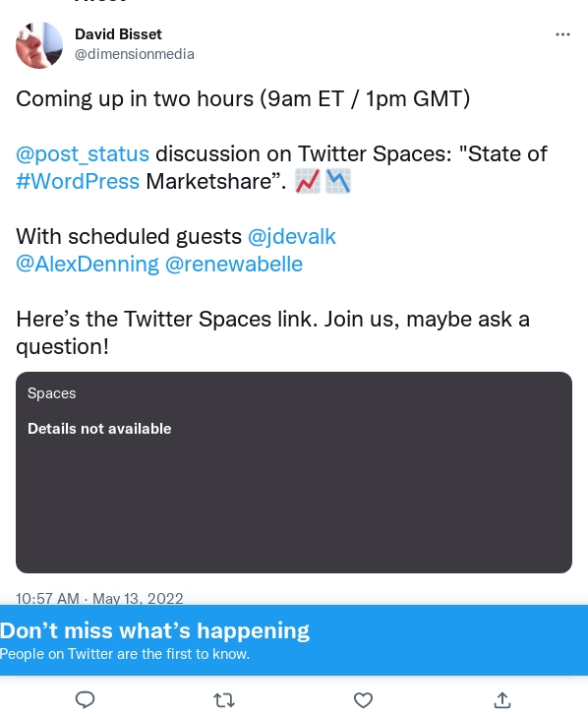The width and height of the screenshot is (588, 714).
Task: Visit the @jdevalk profile mention
Action: point(292,237)
